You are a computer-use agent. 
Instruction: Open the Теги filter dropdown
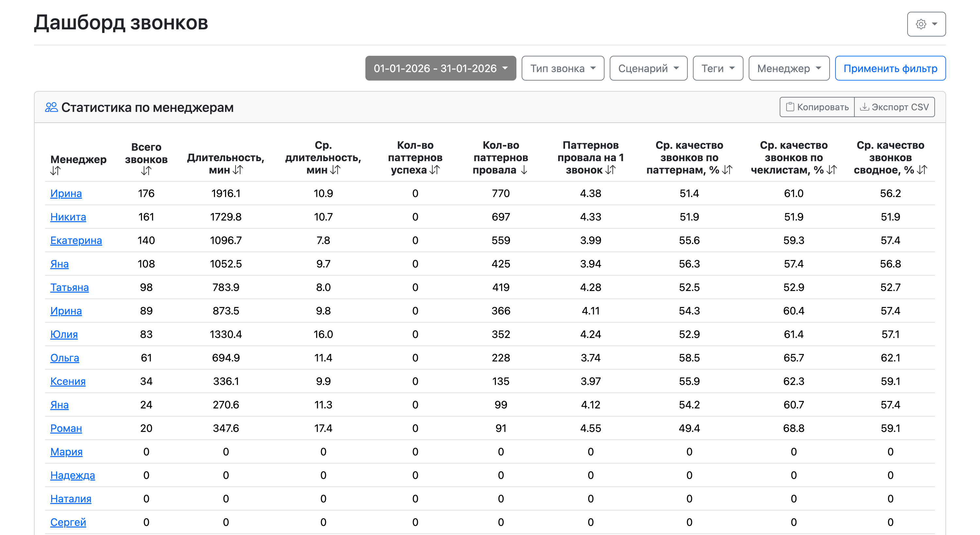point(717,69)
